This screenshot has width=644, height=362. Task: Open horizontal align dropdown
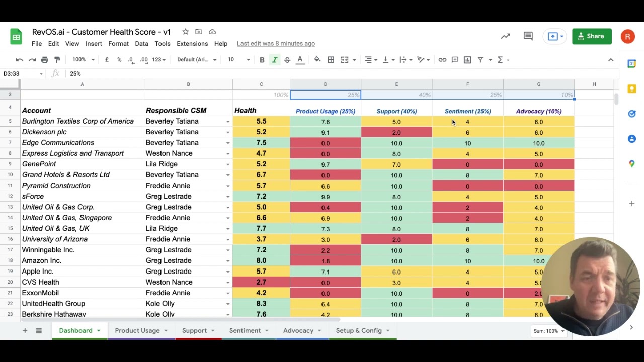371,60
